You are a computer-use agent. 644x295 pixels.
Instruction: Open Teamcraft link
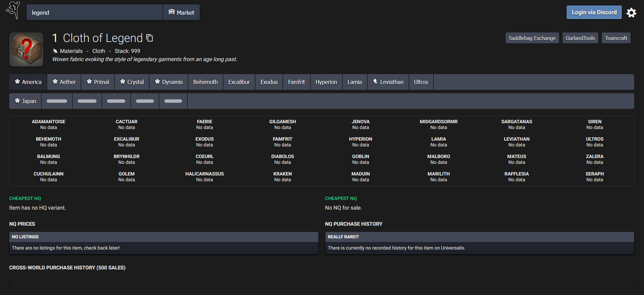point(616,38)
